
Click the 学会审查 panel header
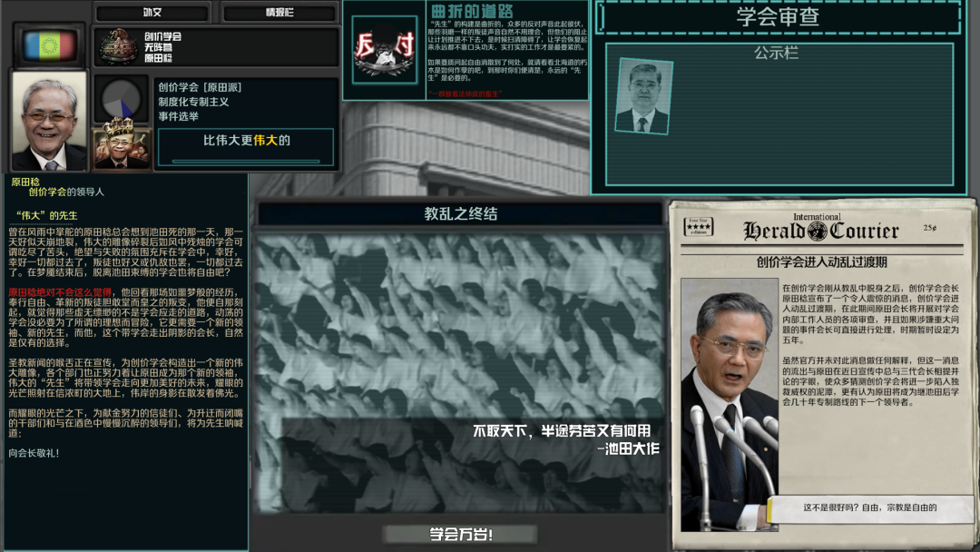(x=778, y=17)
